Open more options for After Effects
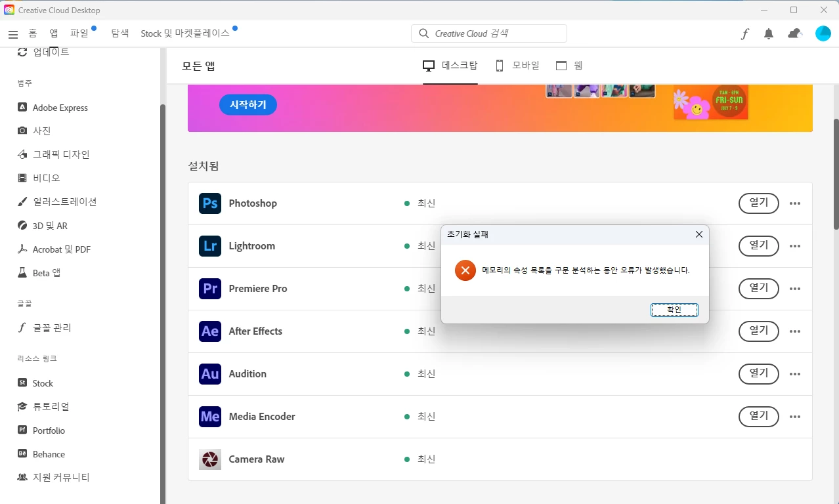 [x=795, y=331]
